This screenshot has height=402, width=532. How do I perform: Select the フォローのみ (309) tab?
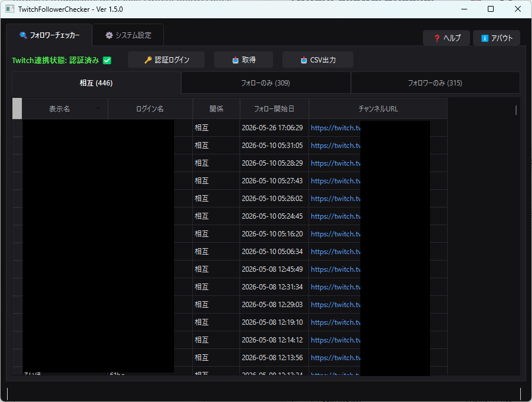(x=265, y=83)
